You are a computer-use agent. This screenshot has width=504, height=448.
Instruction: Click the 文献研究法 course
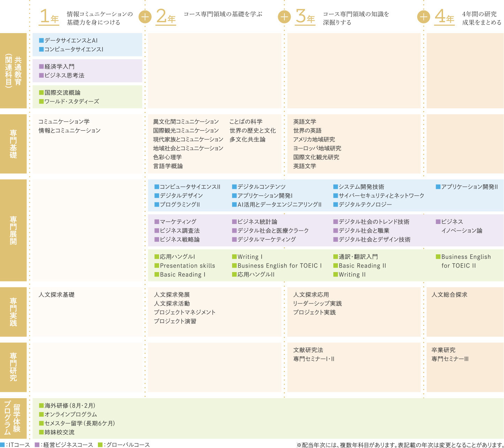click(x=308, y=350)
